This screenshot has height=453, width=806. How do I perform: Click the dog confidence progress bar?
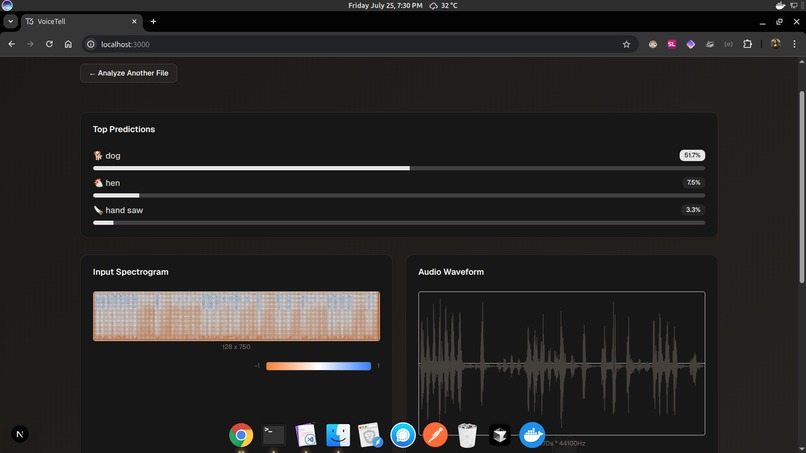(x=399, y=168)
